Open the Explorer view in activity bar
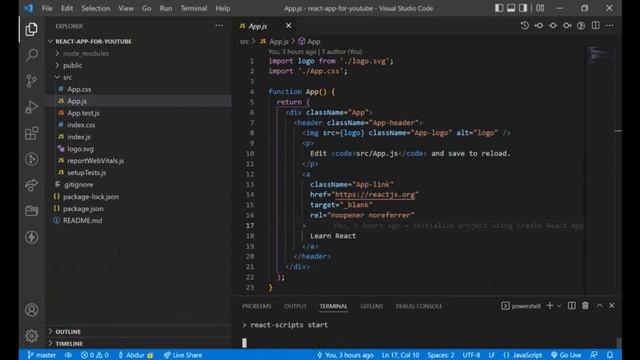640x360 pixels. point(31,29)
